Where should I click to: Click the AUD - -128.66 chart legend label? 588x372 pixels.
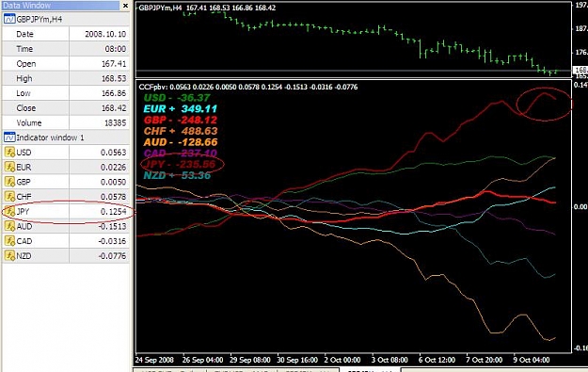(x=181, y=142)
